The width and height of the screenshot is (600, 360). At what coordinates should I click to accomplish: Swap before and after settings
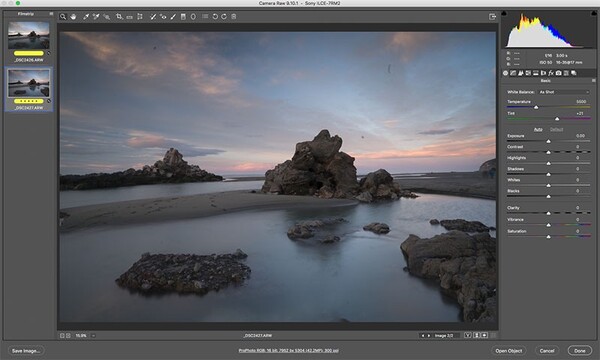coord(476,335)
